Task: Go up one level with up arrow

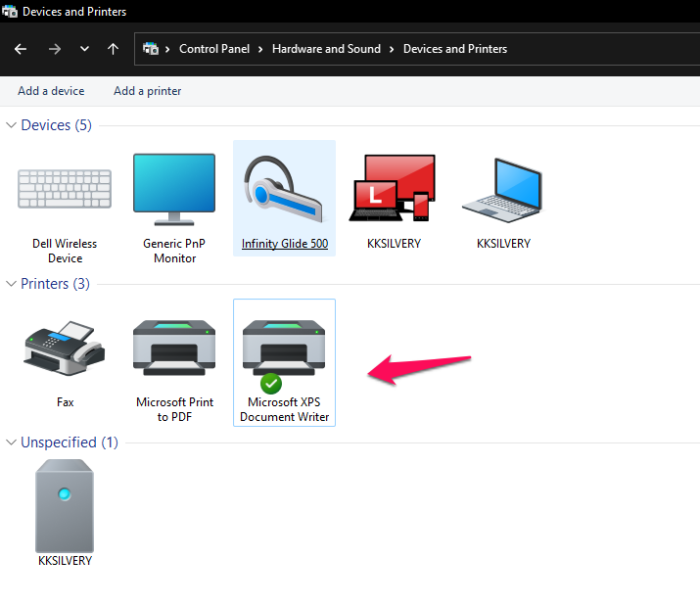Action: coord(113,49)
